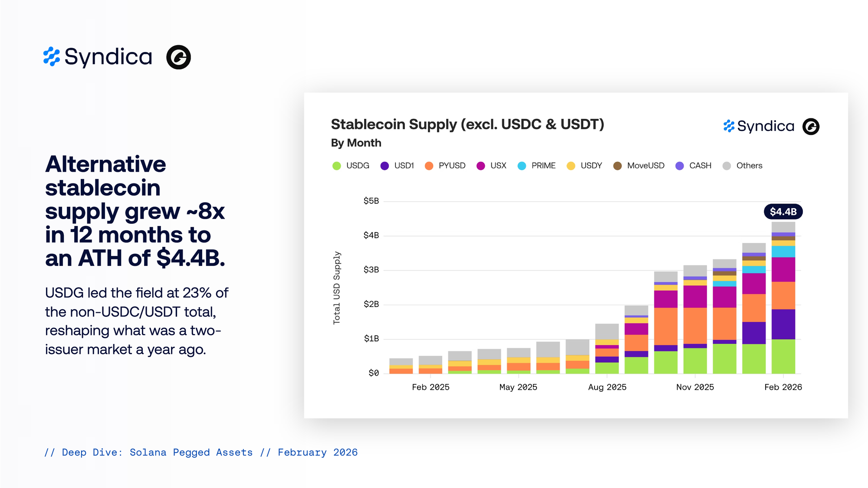This screenshot has height=488, width=868.
Task: Click the PRIME cyan legend dot
Action: tap(522, 166)
